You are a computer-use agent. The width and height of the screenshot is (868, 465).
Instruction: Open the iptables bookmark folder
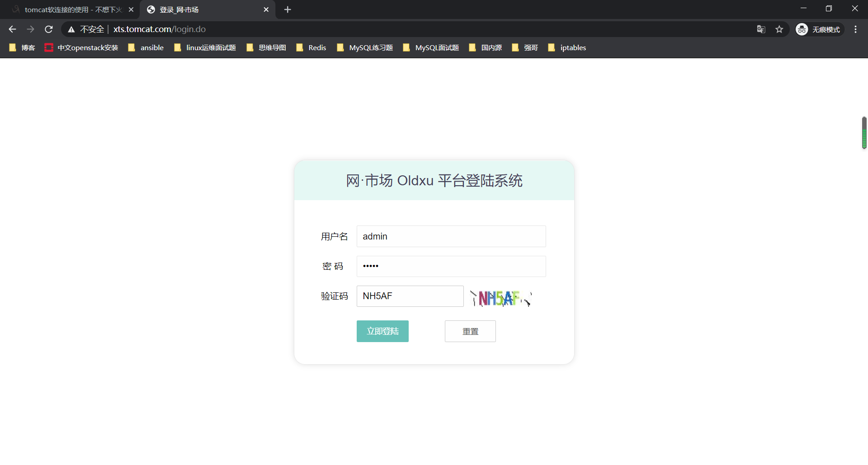[x=567, y=48]
